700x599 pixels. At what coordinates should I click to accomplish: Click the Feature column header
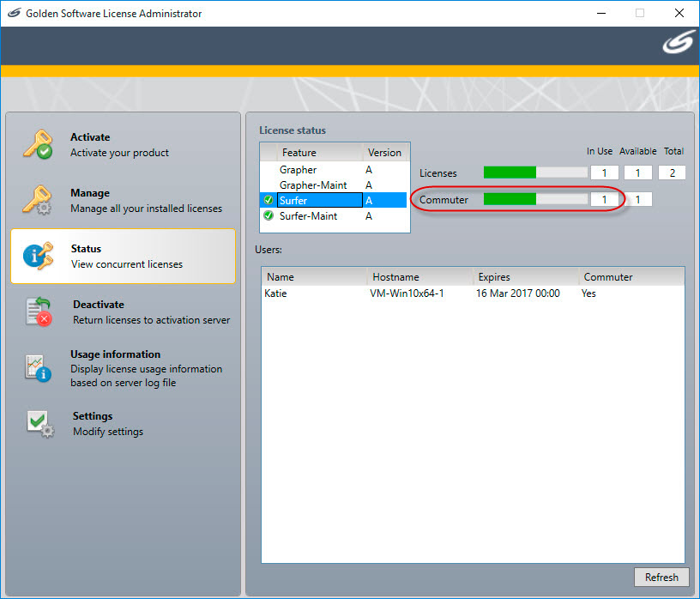point(319,152)
